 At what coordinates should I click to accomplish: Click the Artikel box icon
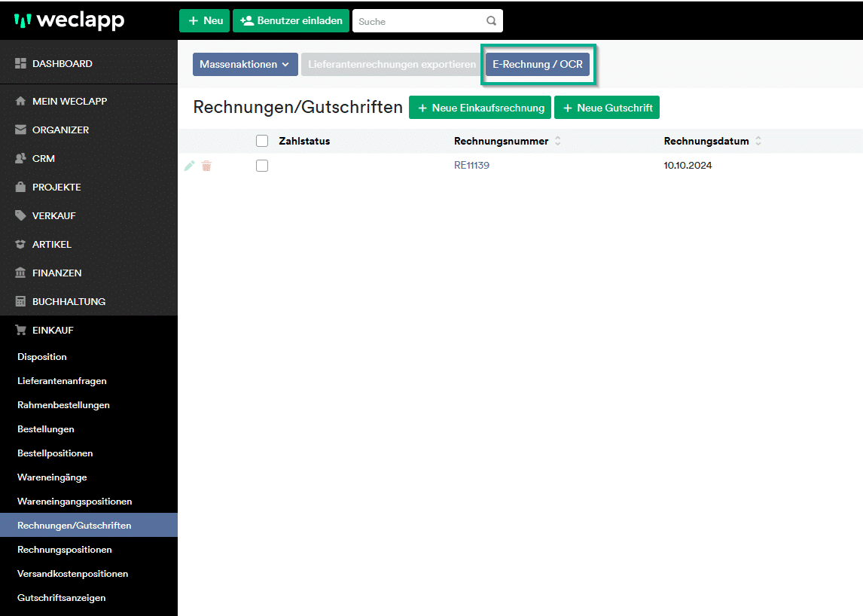click(x=20, y=245)
